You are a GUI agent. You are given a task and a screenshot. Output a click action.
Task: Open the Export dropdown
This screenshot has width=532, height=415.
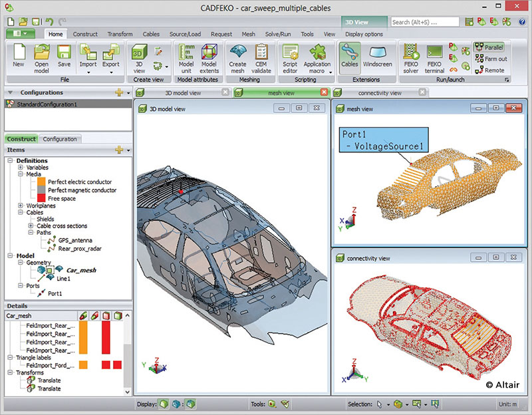point(111,72)
